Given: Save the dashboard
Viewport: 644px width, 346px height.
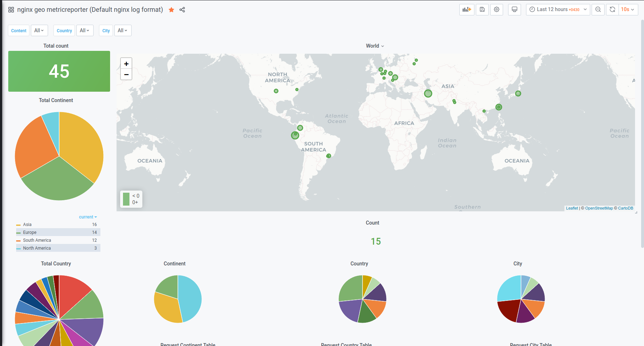Looking at the screenshot, I should click(482, 9).
